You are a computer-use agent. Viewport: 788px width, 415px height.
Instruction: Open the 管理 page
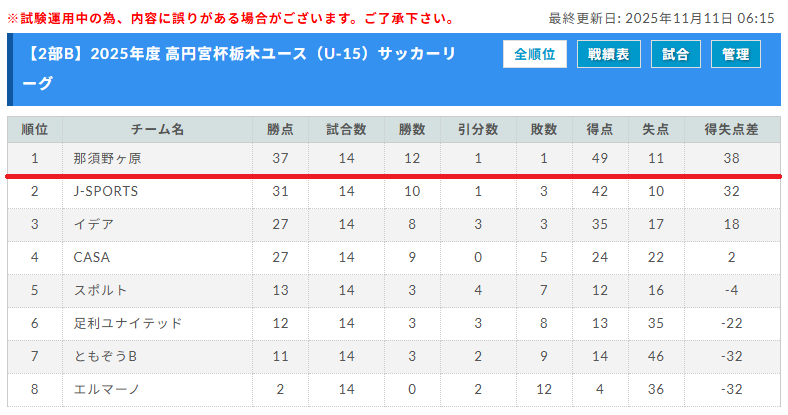coord(736,55)
